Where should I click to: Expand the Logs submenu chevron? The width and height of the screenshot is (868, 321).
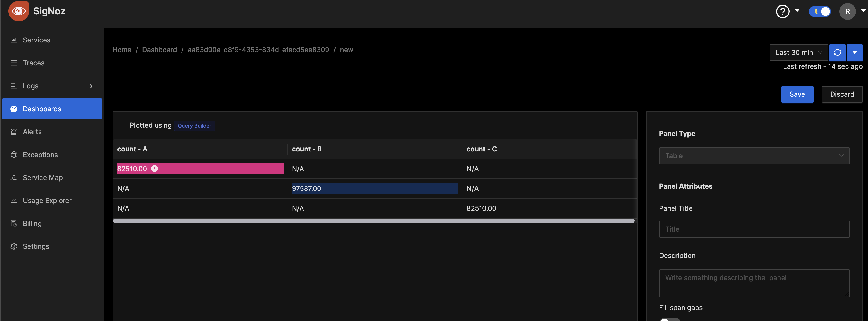coord(91,86)
